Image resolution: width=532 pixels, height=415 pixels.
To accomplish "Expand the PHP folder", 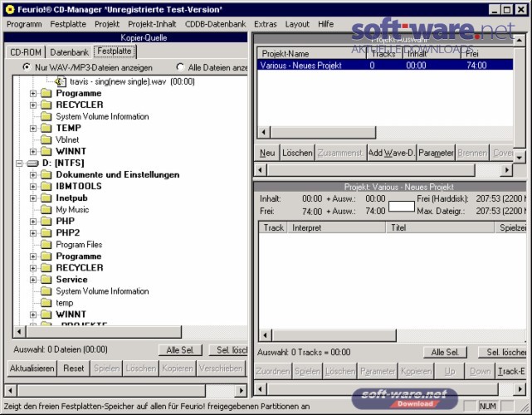I will point(33,222).
